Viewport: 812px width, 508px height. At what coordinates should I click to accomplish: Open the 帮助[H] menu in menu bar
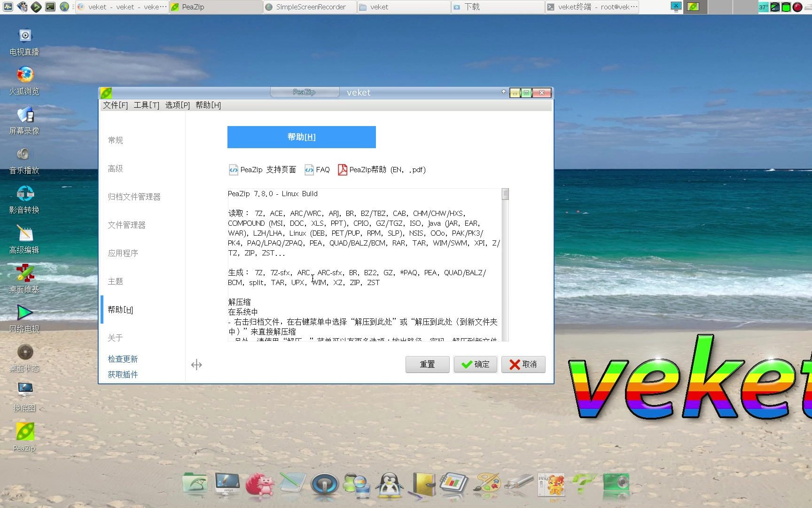(208, 105)
